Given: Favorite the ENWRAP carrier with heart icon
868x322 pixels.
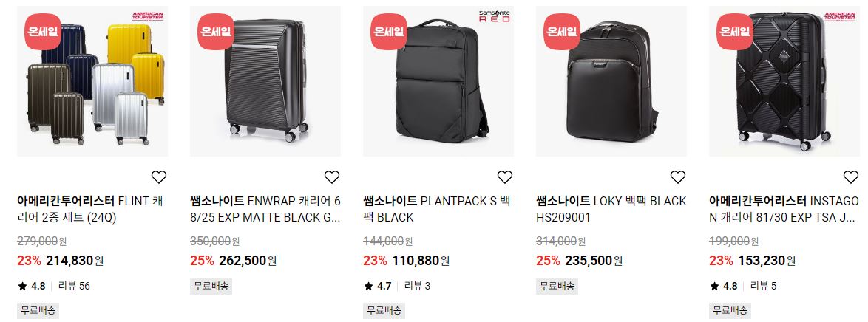Looking at the screenshot, I should pos(331,177).
